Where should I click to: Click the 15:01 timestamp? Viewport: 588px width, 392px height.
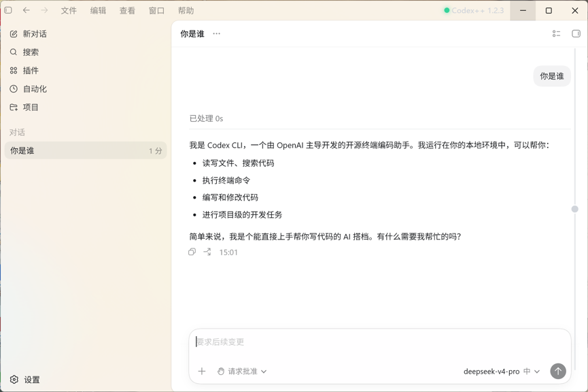pyautogui.click(x=228, y=252)
